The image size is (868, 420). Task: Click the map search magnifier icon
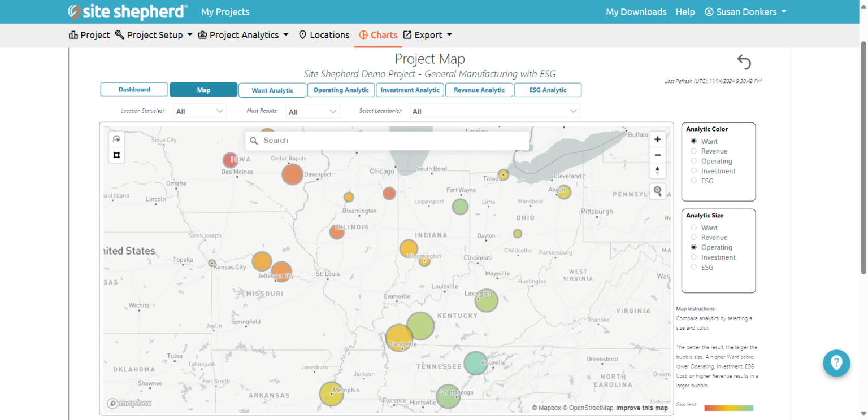pos(254,141)
